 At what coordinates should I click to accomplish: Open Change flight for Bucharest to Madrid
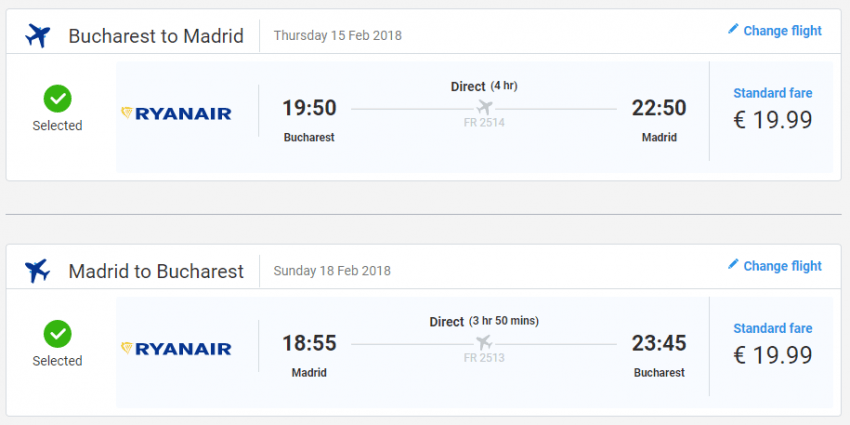[781, 31]
